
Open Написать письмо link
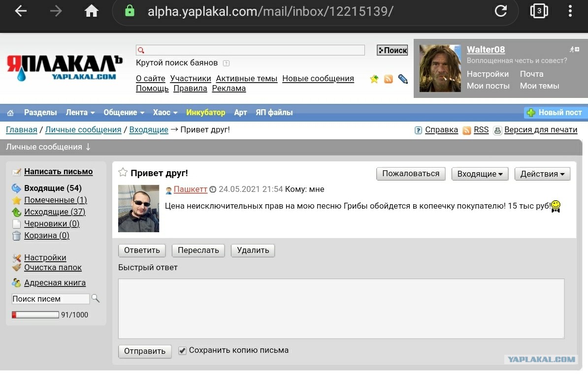click(x=59, y=172)
